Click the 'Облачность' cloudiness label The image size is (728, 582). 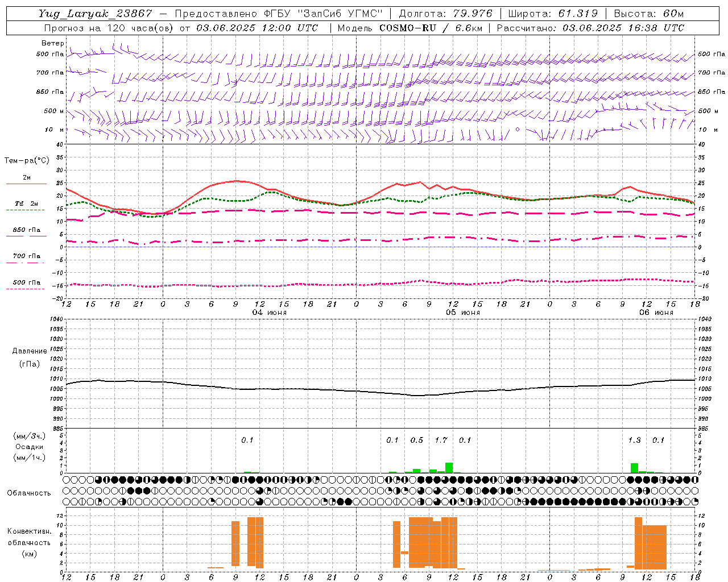pos(29,493)
